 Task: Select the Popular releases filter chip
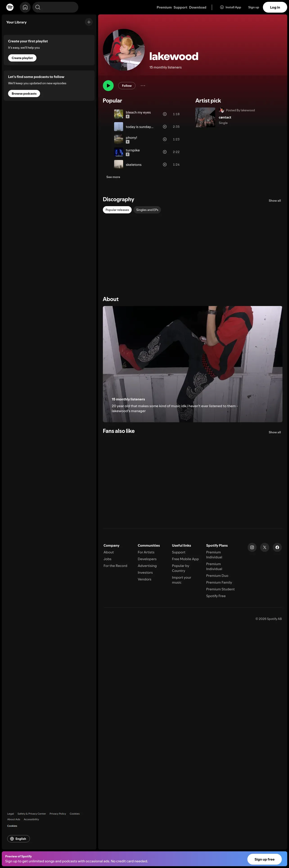pos(117,210)
